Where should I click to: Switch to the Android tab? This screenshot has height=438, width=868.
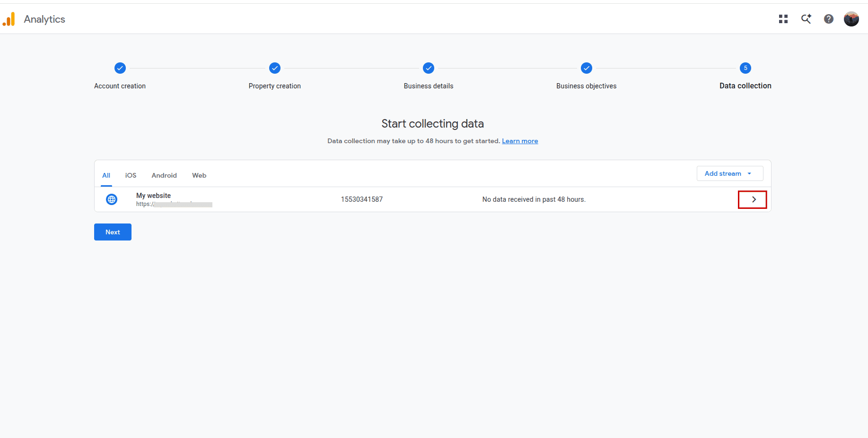pos(164,175)
